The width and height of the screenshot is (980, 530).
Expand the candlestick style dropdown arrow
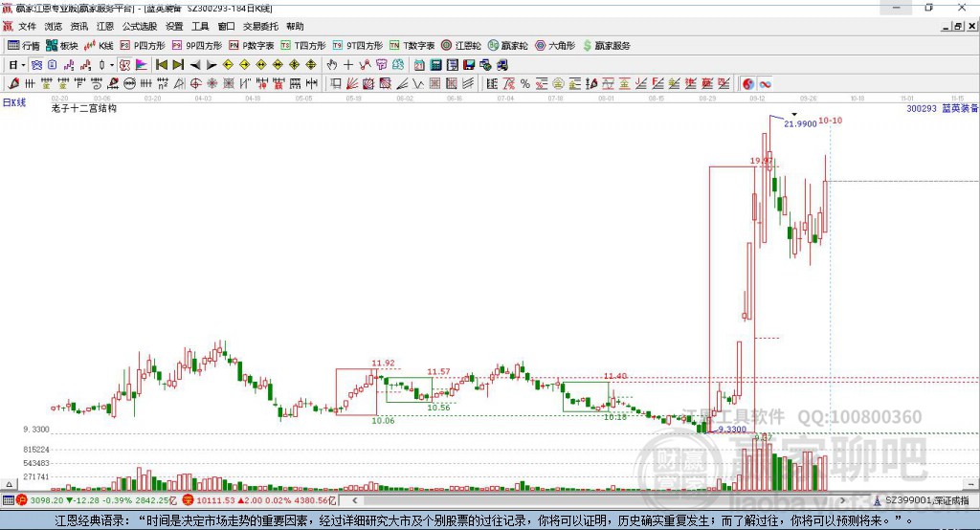click(112, 65)
